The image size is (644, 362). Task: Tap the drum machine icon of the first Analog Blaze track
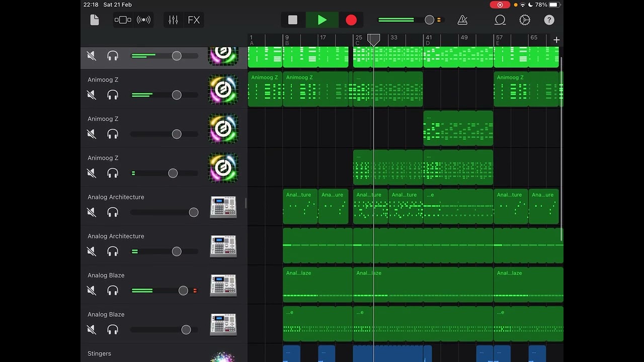click(x=223, y=286)
